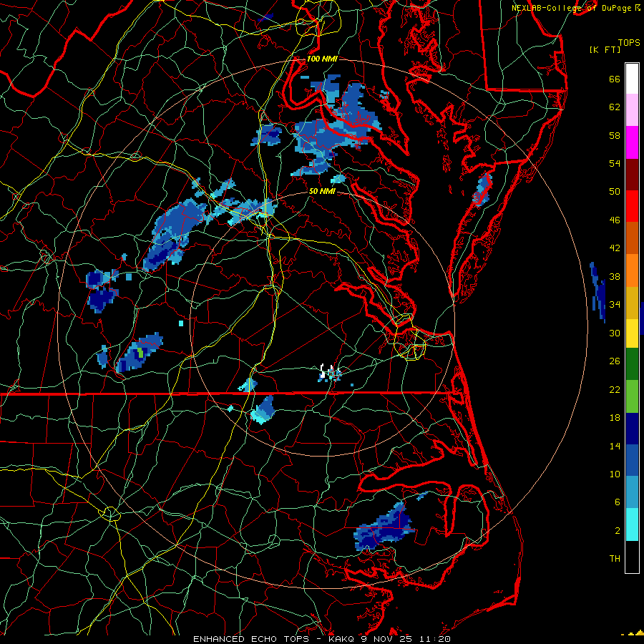Click the 2 legend value
Viewport: 644px width, 644px height.
tap(618, 530)
